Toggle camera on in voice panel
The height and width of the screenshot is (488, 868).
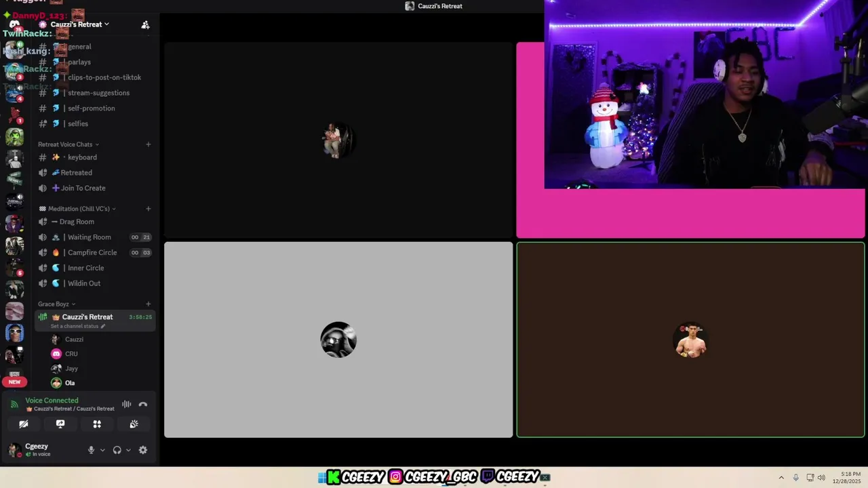coord(24,424)
